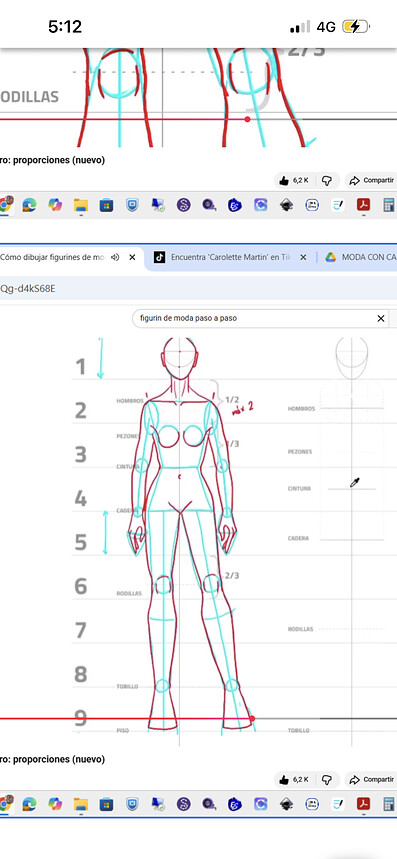Open Calculator in taskbar under knees close-up video
The width and height of the screenshot is (397, 859).
pos(389,205)
